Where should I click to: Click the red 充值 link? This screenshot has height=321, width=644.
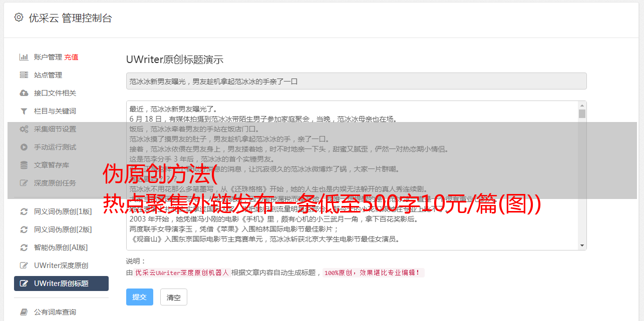point(71,57)
